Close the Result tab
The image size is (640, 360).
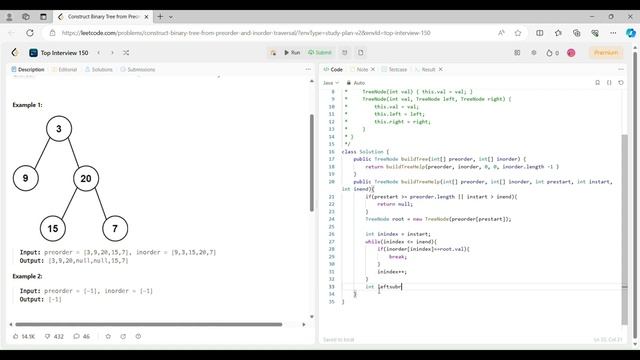click(441, 69)
